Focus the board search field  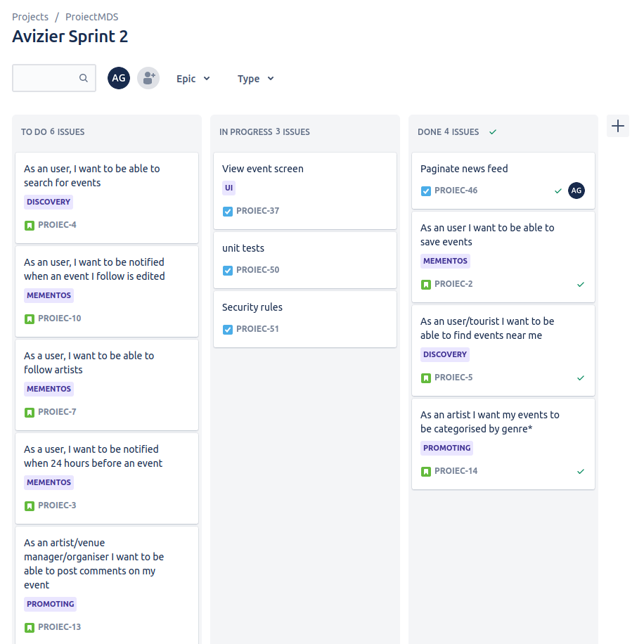tap(54, 78)
